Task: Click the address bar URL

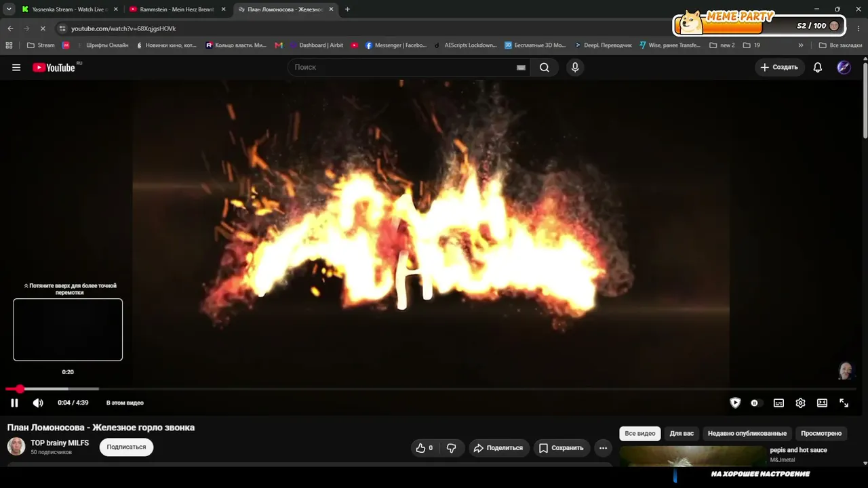Action: tap(123, 28)
